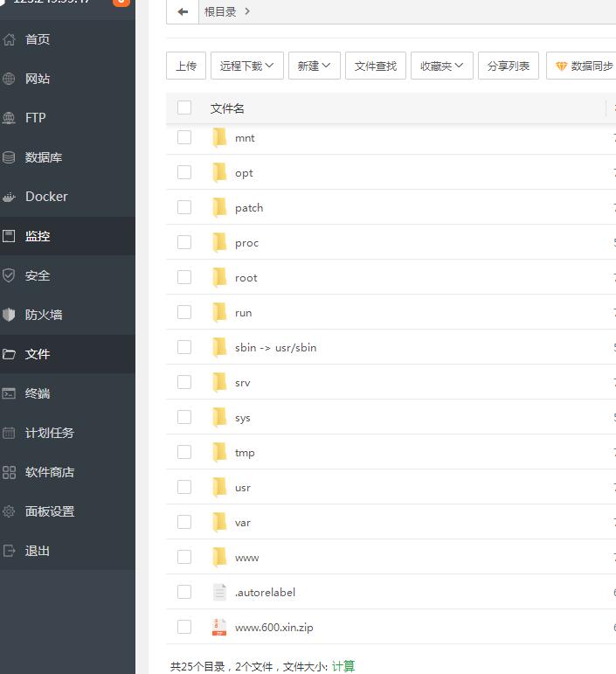Expand the 收藏夹 dropdown

point(441,66)
